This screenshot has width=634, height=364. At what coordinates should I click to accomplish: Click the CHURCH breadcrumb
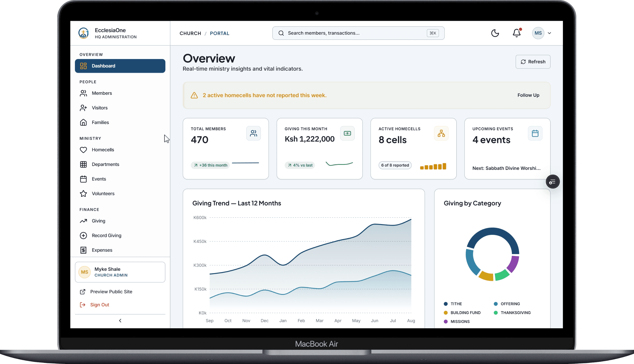pyautogui.click(x=190, y=33)
